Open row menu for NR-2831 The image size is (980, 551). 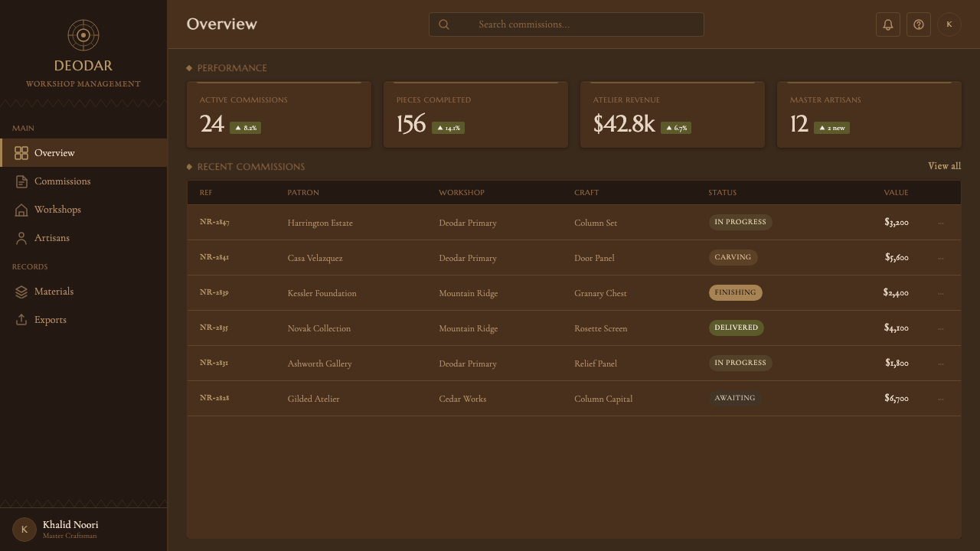pyautogui.click(x=941, y=364)
